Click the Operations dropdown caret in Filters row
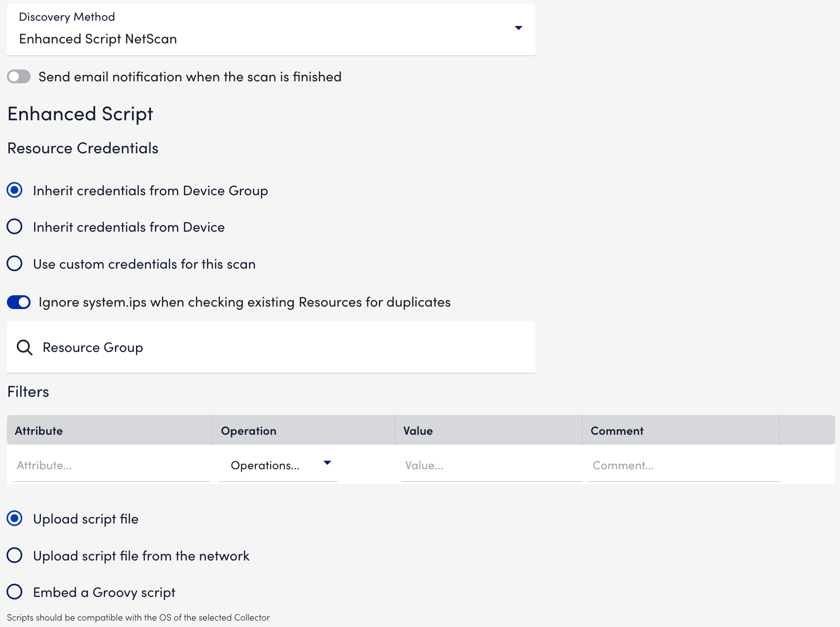The image size is (840, 627). (x=327, y=463)
